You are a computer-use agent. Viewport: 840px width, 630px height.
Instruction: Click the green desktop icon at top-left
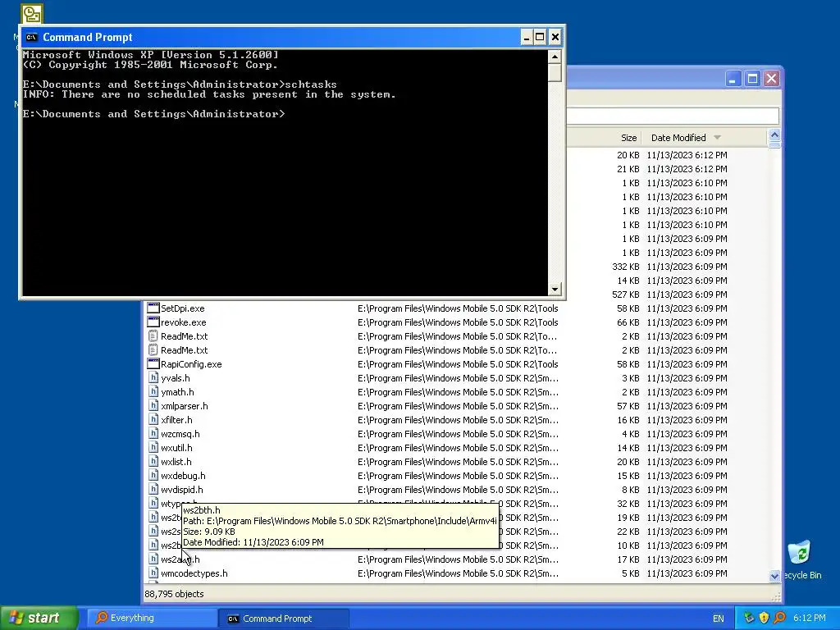click(32, 13)
